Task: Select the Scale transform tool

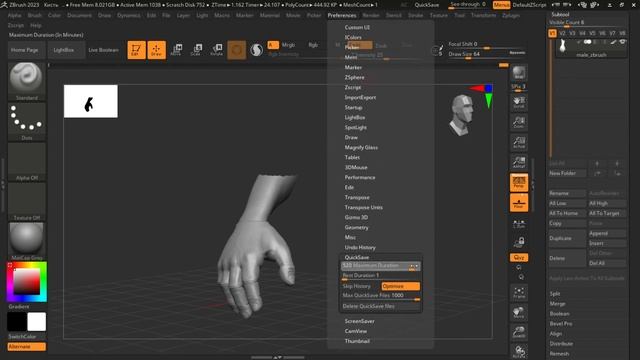Action: point(196,50)
